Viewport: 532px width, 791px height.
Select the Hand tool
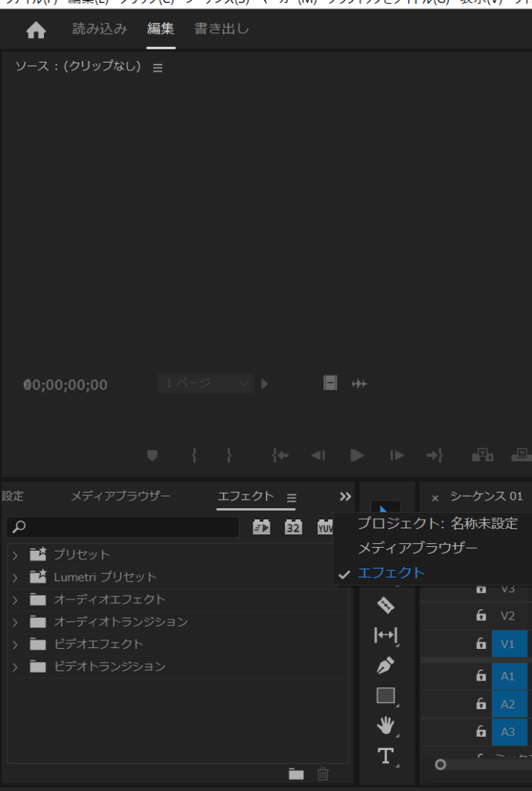click(385, 725)
